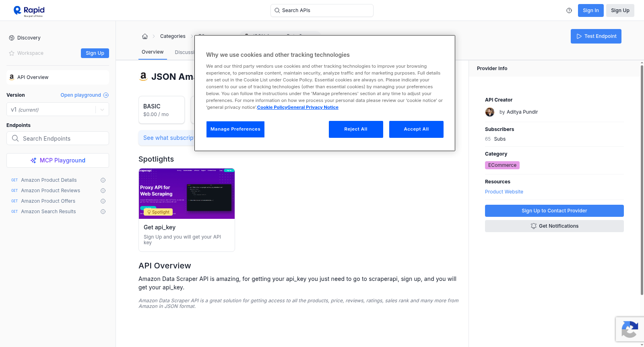Screen dimensions: 644x347
Task: Click the '65 Subs' subscriber count
Action: [495, 139]
